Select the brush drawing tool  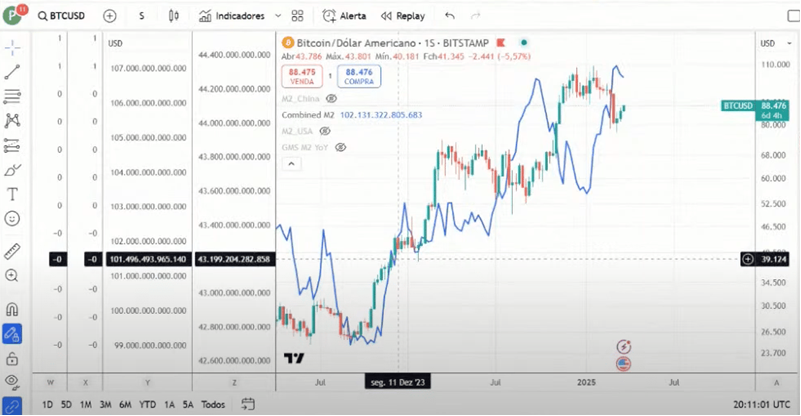click(x=12, y=170)
